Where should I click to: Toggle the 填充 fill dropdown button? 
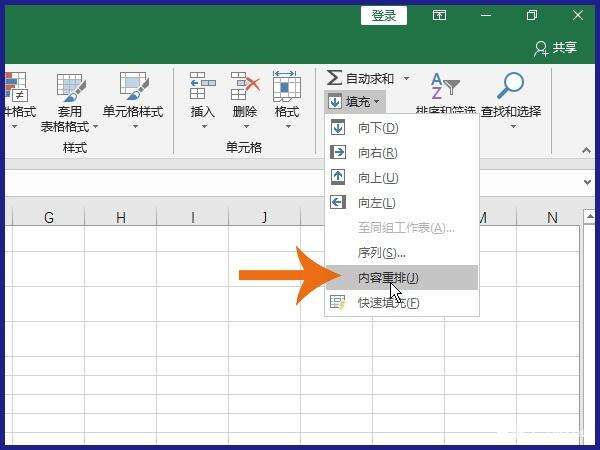[354, 102]
